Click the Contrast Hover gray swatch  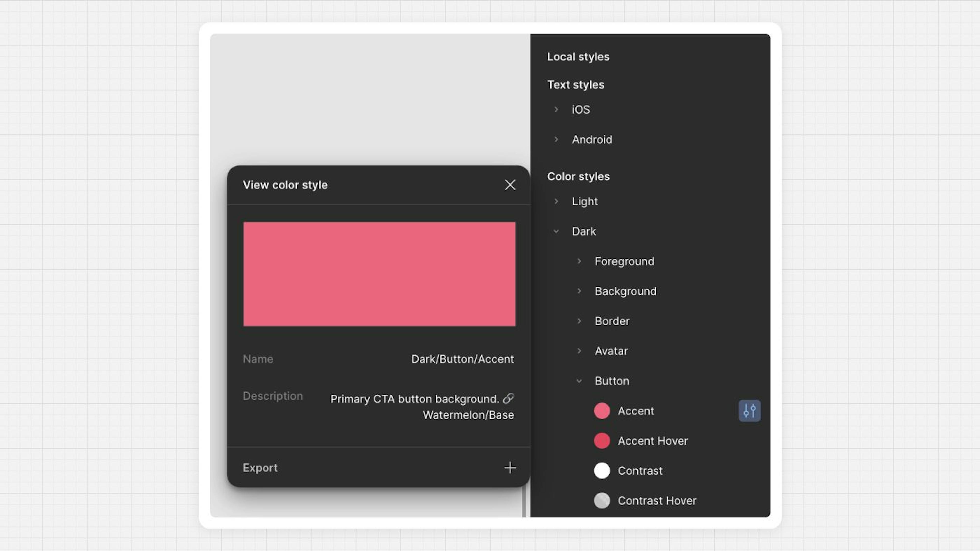(x=602, y=501)
